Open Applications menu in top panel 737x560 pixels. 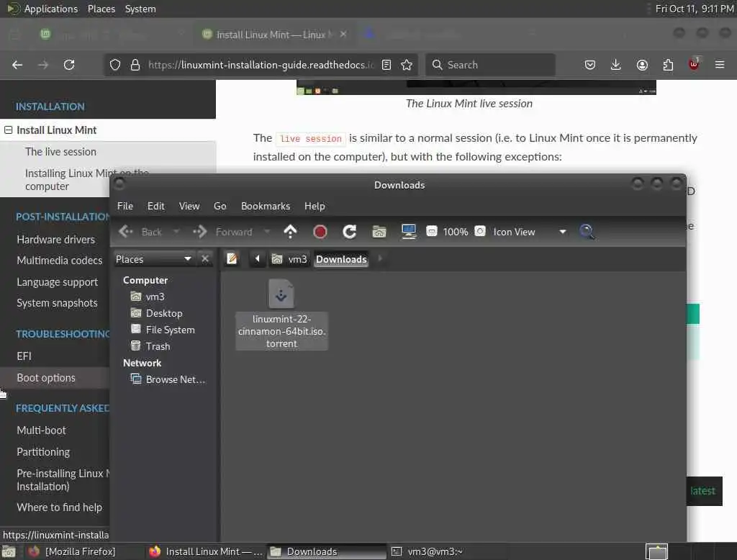coord(51,9)
